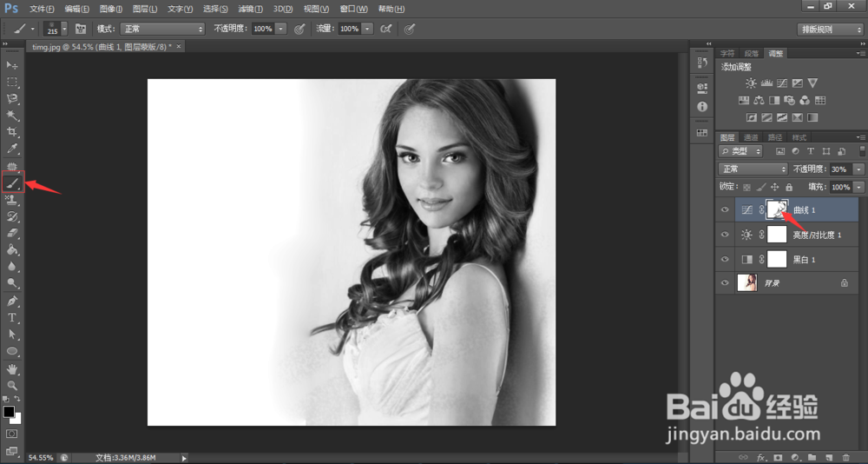Image resolution: width=868 pixels, height=464 pixels.
Task: Toggle lock image pixels brush icon
Action: pos(761,188)
